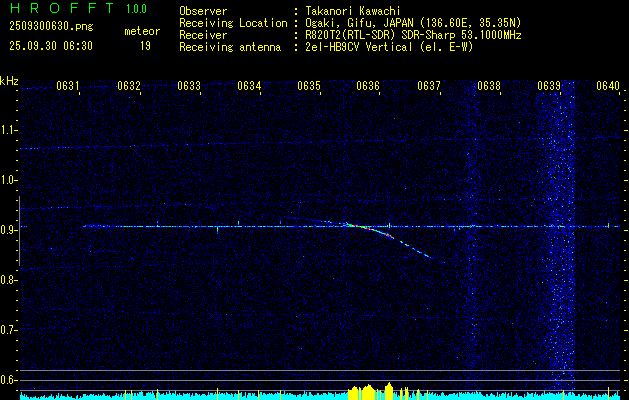Click the 0.6 kHz axis label
The height and width of the screenshot is (400, 629).
click(8, 380)
